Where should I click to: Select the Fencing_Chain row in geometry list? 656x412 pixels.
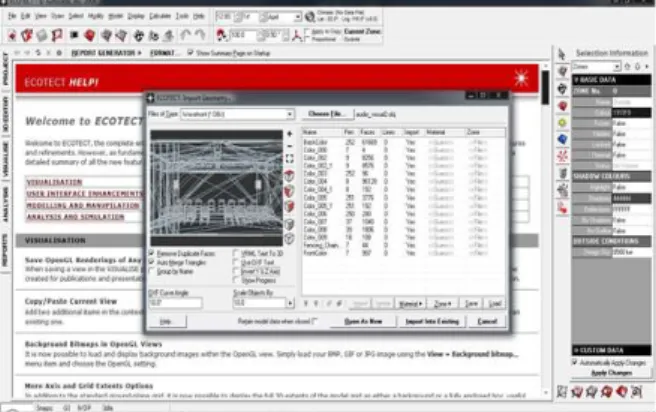coord(403,245)
